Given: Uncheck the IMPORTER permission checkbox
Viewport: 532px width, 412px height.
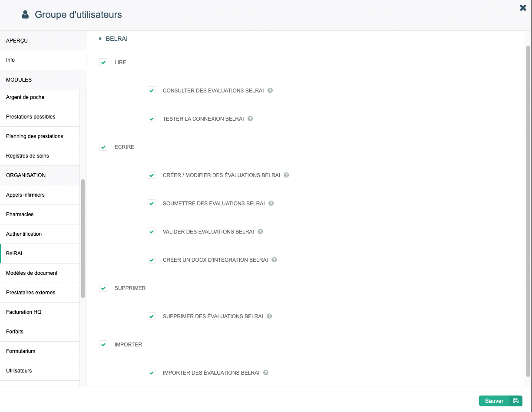Looking at the screenshot, I should [x=103, y=345].
